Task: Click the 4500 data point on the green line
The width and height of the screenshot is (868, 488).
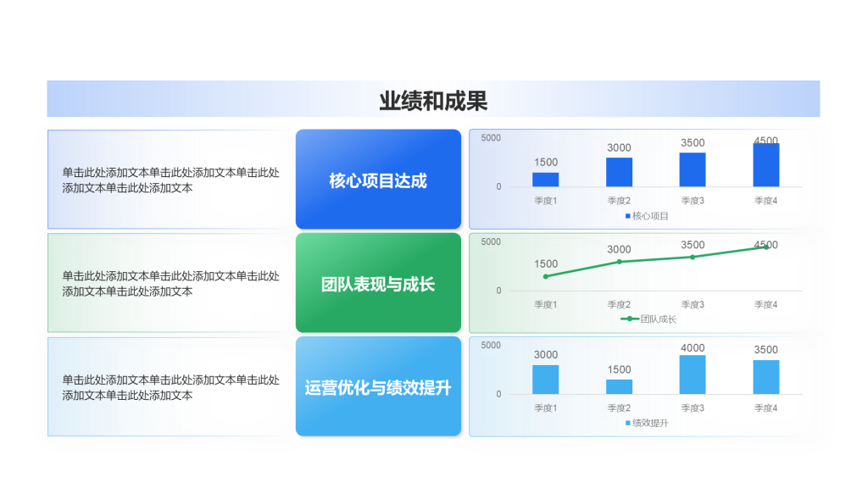Action: 766,247
